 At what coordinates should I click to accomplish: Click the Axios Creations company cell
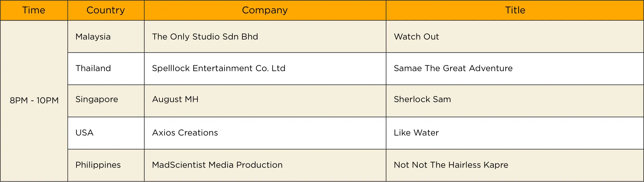point(185,133)
